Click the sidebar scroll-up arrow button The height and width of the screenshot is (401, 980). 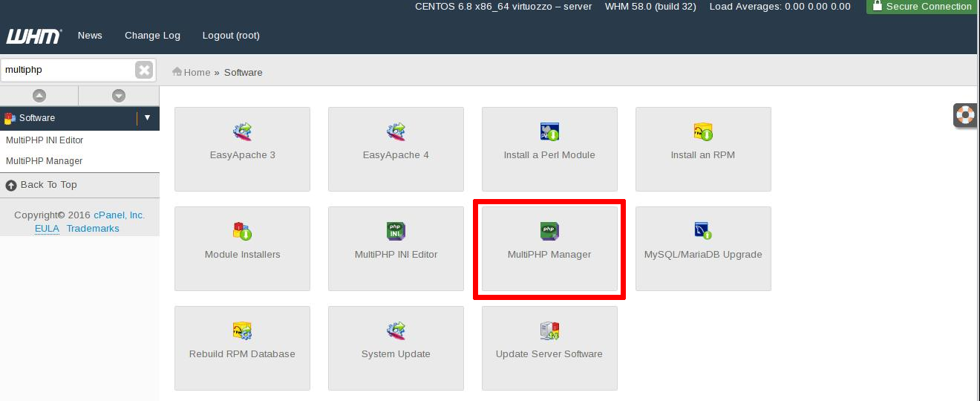coord(39,96)
